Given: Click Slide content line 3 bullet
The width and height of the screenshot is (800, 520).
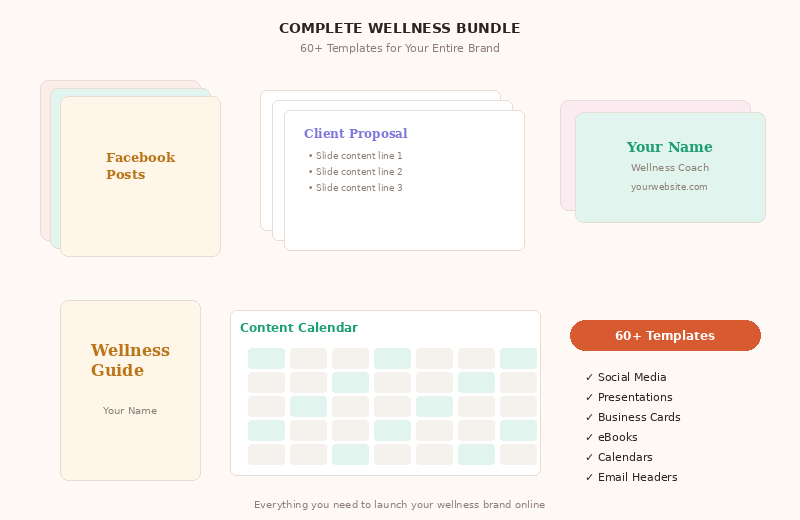Looking at the screenshot, I should pyautogui.click(x=356, y=188).
